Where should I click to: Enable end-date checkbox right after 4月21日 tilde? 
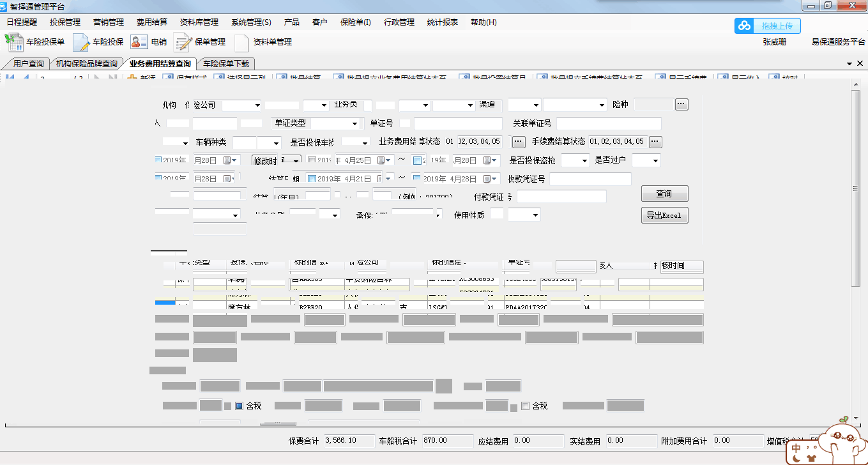pos(417,179)
